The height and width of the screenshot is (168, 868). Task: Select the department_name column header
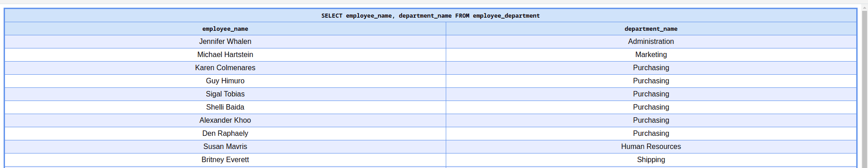(x=651, y=29)
